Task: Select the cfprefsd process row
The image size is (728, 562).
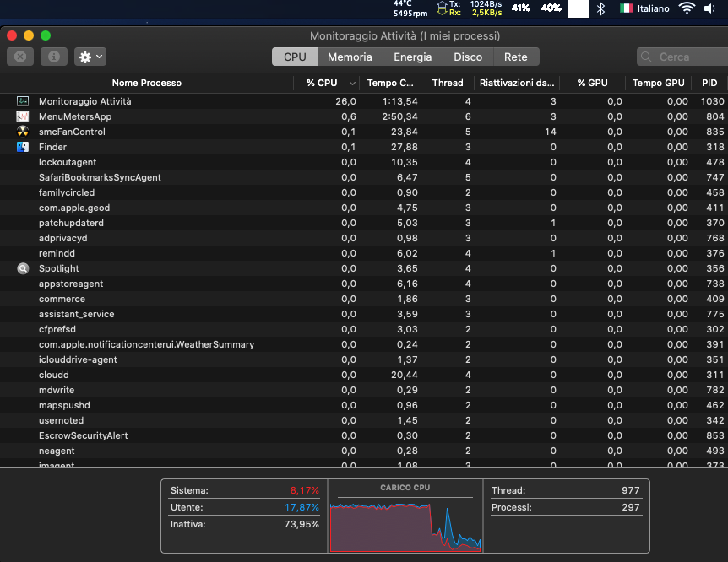Action: pyautogui.click(x=364, y=329)
